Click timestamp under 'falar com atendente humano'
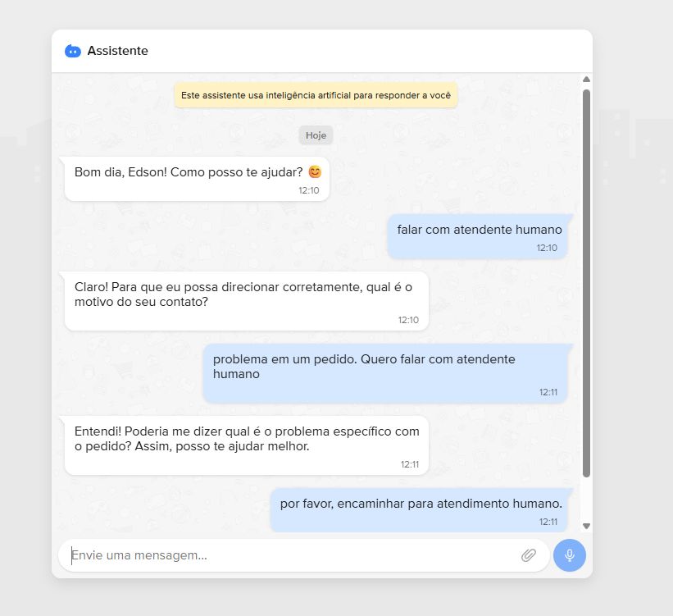The height and width of the screenshot is (616, 673). click(547, 248)
